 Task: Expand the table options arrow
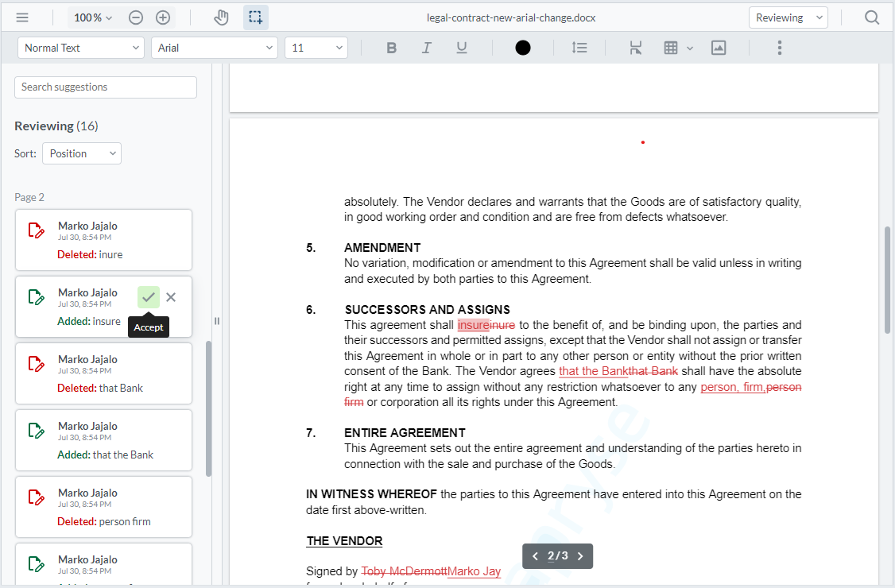click(x=689, y=48)
